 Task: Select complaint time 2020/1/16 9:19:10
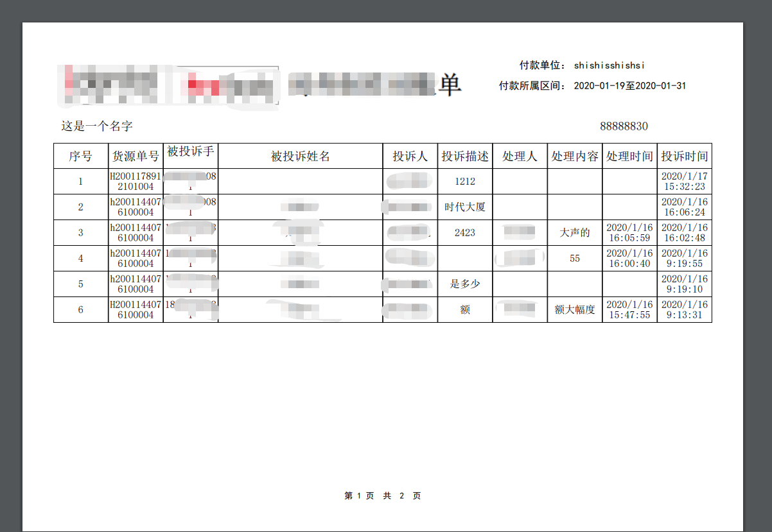[x=685, y=284]
